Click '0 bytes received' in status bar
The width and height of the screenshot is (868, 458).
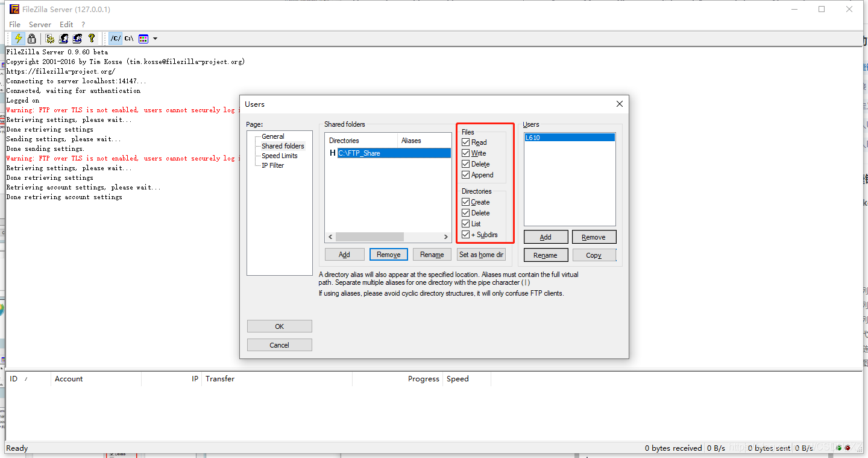click(x=673, y=448)
